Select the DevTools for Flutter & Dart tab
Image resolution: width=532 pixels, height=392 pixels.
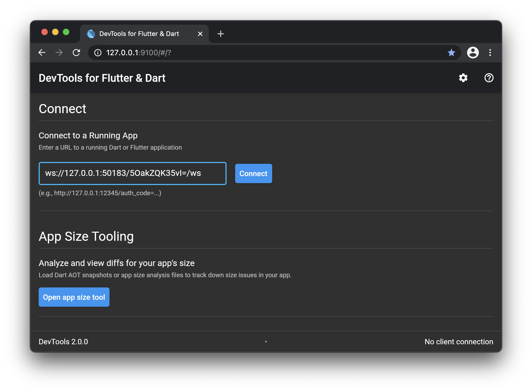(144, 34)
